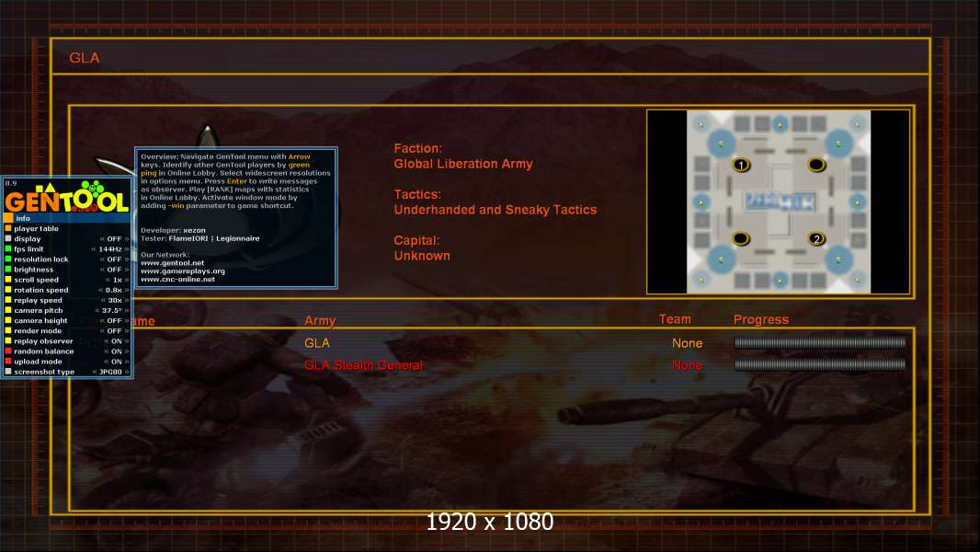The image size is (980, 552).
Task: Toggle the replay observer ON value
Action: click(116, 340)
